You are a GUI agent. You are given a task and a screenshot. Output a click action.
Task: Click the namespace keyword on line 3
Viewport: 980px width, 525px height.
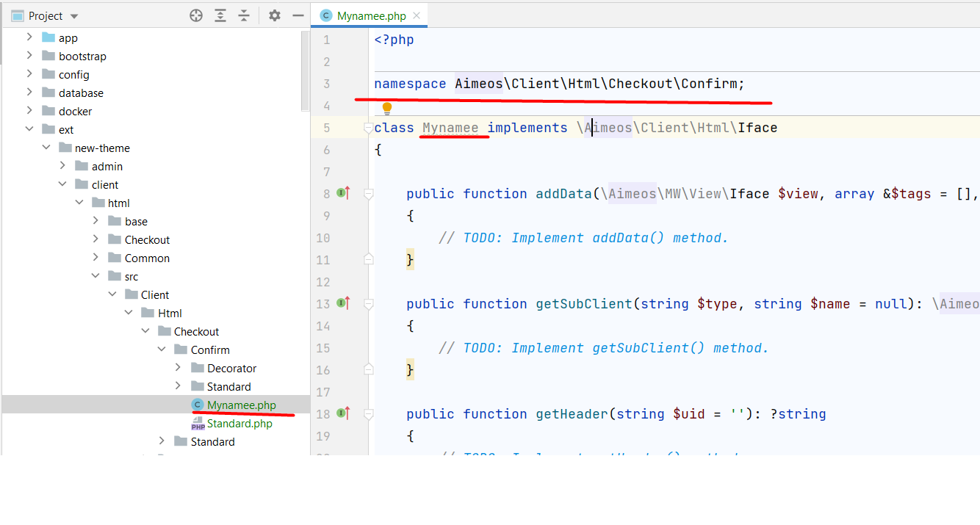click(410, 84)
